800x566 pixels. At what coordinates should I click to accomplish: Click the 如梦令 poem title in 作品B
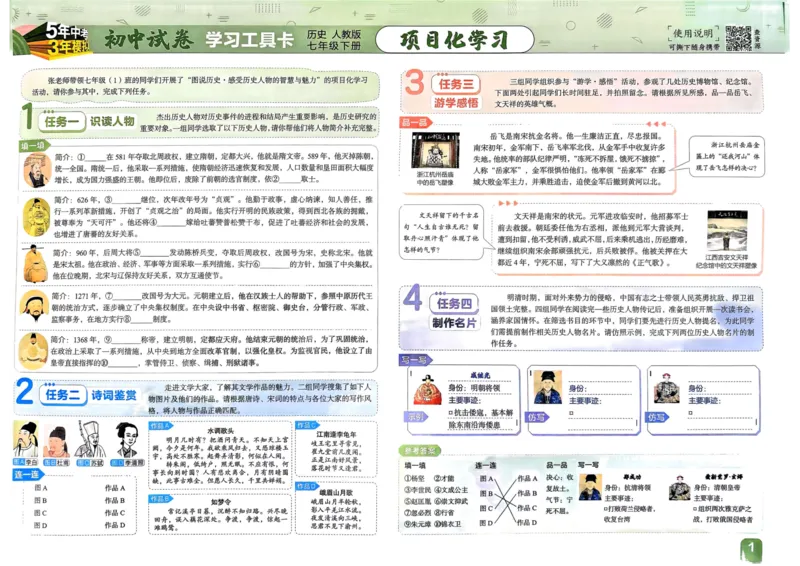[x=220, y=502]
